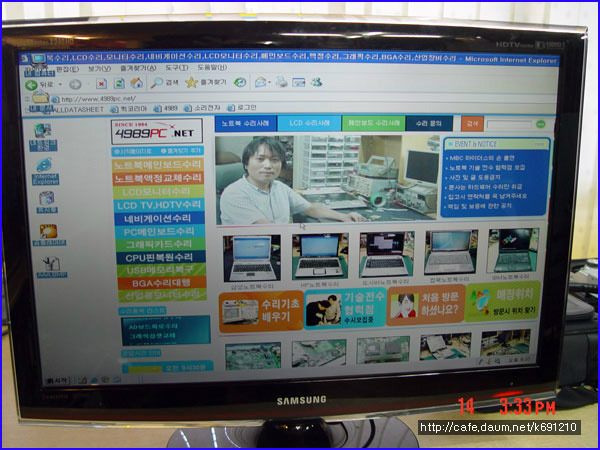Open Search (검색) magnifier in toolbar
The width and height of the screenshot is (600, 450).
click(165, 82)
